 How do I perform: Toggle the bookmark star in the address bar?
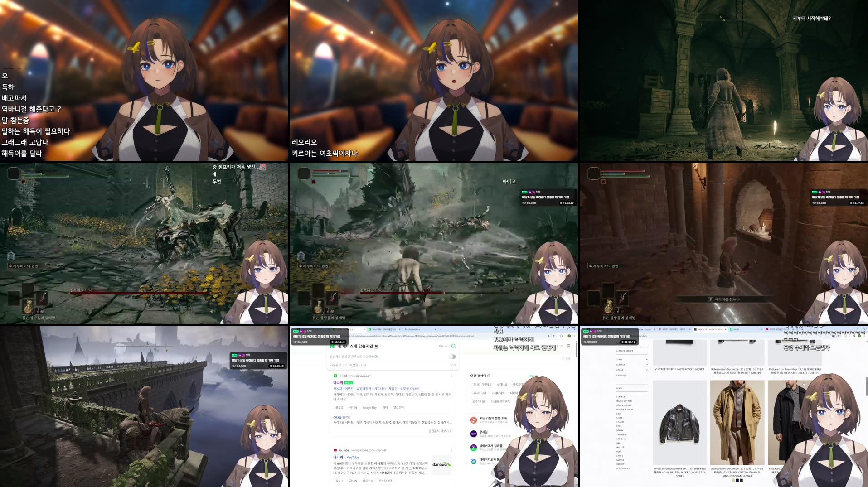(x=553, y=336)
